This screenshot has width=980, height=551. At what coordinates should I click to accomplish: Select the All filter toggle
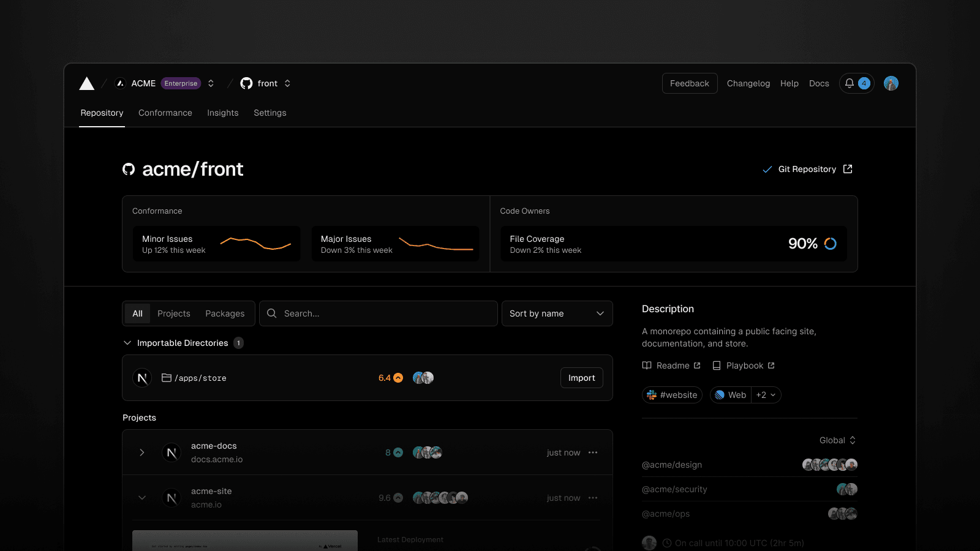tap(137, 313)
